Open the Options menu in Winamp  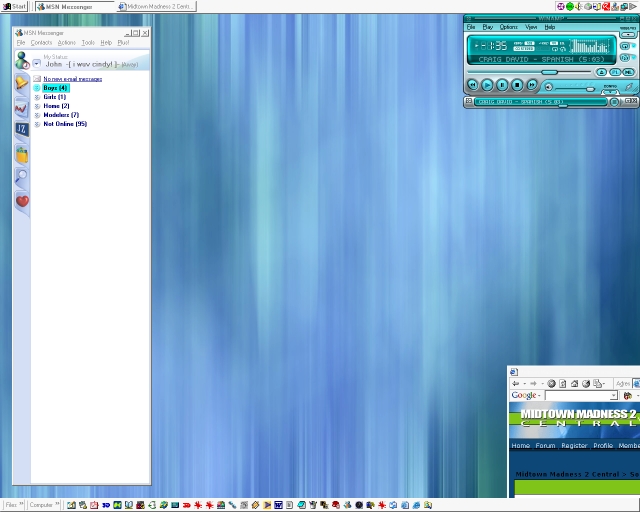point(509,27)
